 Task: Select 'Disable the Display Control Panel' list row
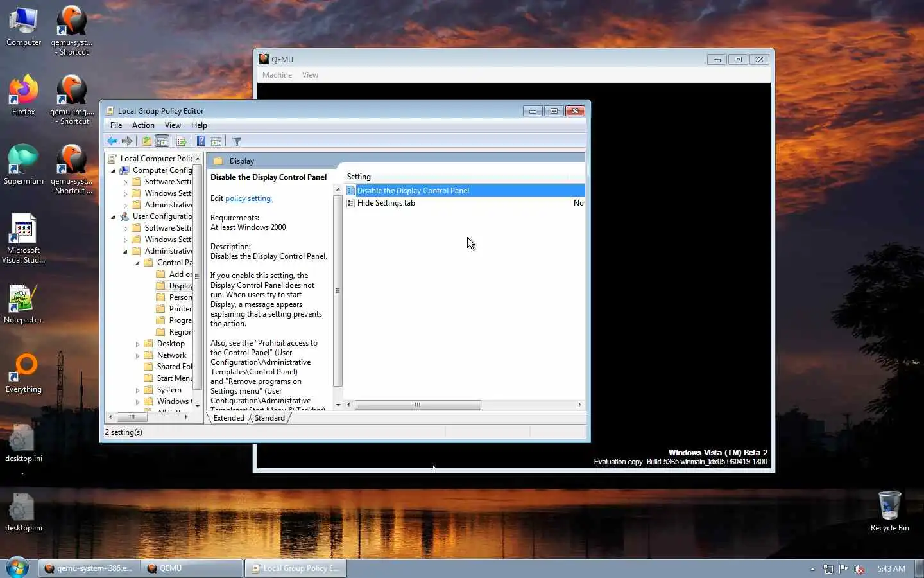pos(465,191)
